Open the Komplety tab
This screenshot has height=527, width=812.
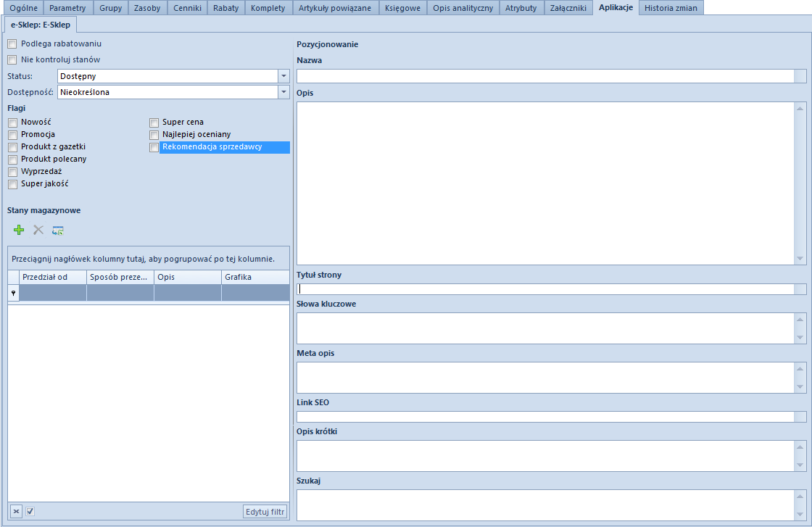[268, 8]
